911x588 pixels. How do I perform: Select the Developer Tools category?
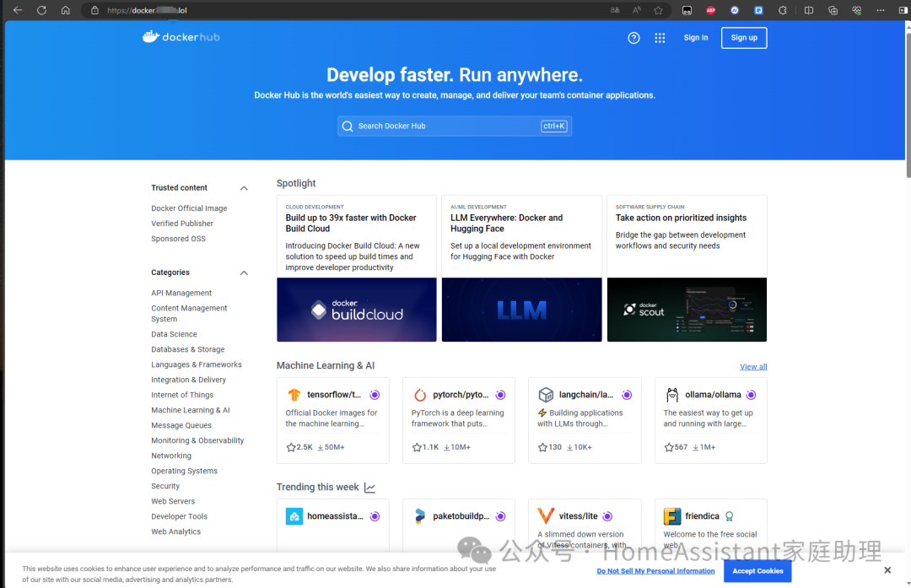179,516
